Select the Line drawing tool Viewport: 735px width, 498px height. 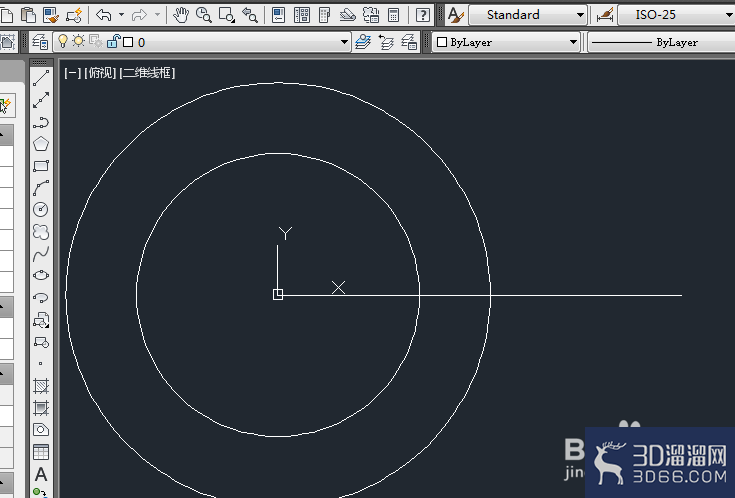(x=41, y=78)
